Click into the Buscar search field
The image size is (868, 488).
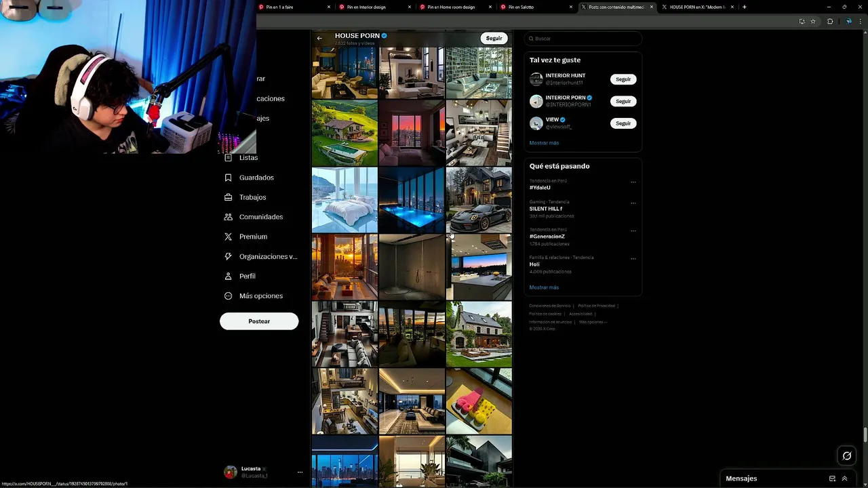tap(583, 39)
